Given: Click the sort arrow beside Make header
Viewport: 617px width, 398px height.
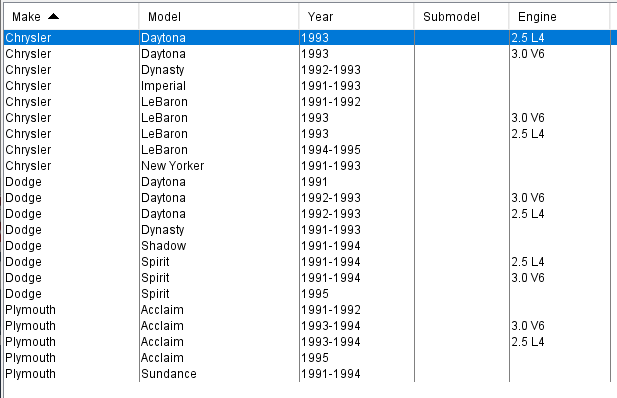Looking at the screenshot, I should pos(53,16).
